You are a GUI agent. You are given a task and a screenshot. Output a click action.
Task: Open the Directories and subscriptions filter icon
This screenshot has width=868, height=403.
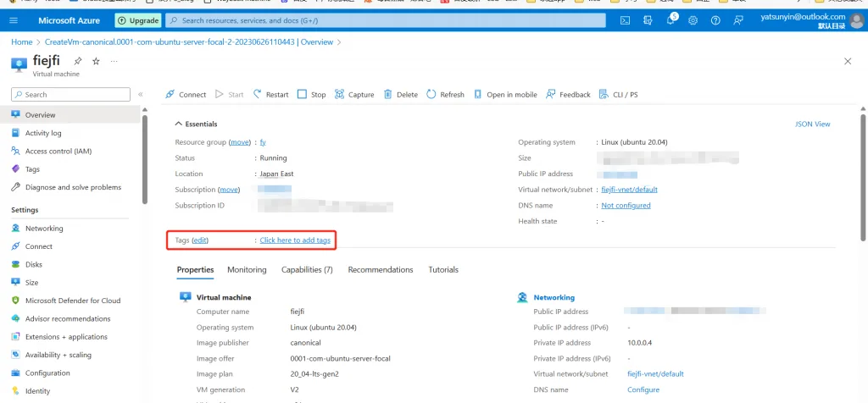click(648, 20)
